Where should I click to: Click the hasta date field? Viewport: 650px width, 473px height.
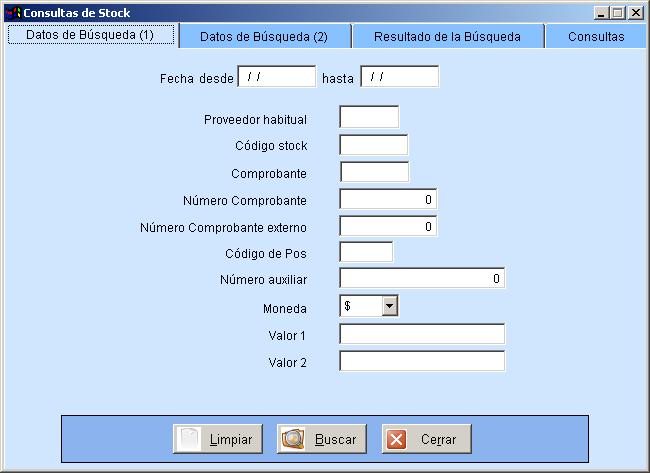click(x=399, y=77)
